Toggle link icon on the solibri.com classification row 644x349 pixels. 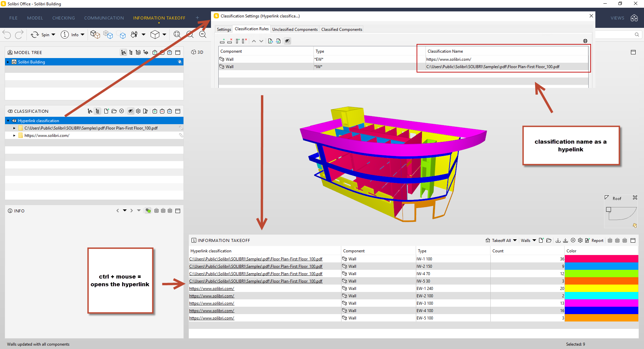pyautogui.click(x=181, y=135)
